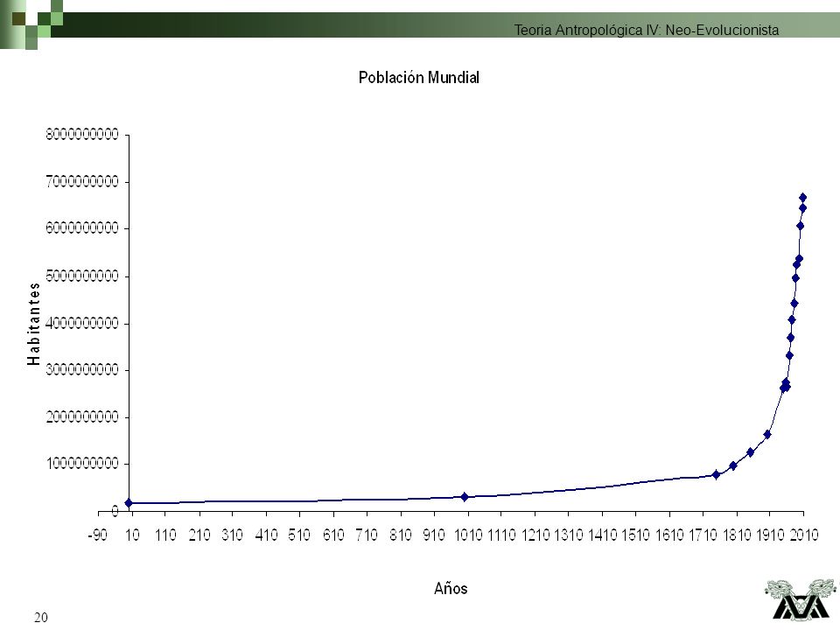840x630 pixels.
Task: Click the chart title "Población Mundial"
Action: coord(419,78)
